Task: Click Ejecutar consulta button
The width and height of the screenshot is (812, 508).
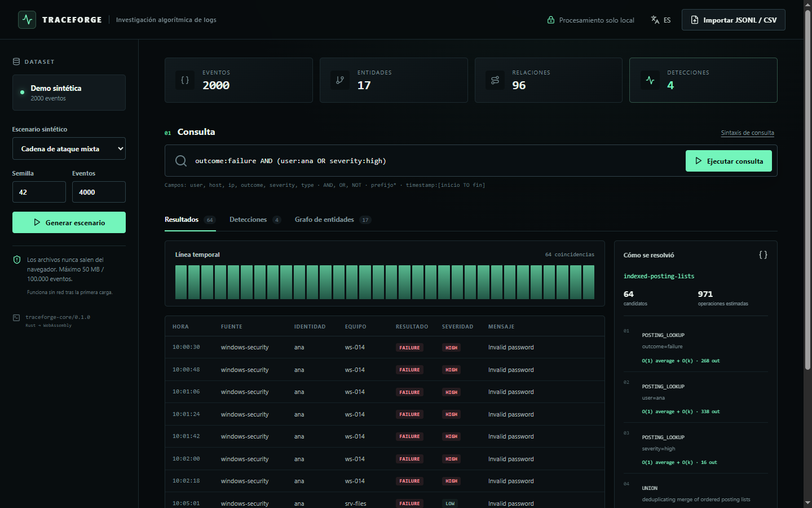Action: click(729, 161)
